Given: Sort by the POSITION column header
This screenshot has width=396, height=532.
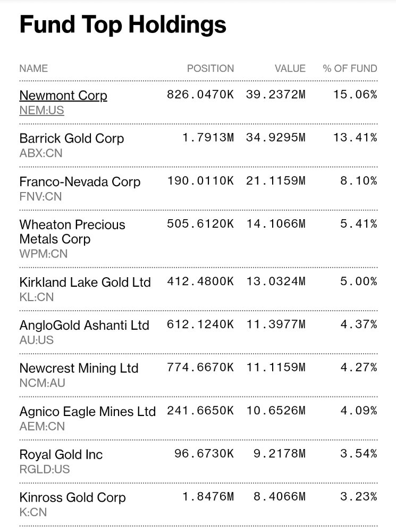Looking at the screenshot, I should point(210,69).
